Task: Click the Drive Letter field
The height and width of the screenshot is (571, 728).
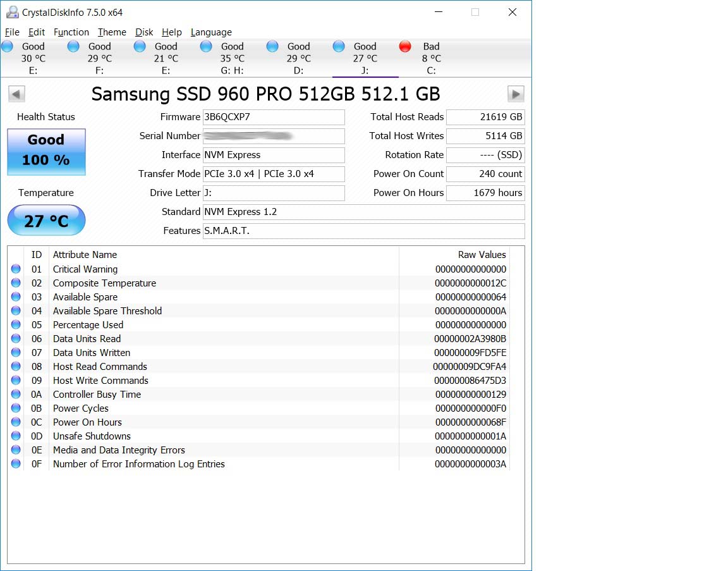Action: pyautogui.click(x=274, y=193)
